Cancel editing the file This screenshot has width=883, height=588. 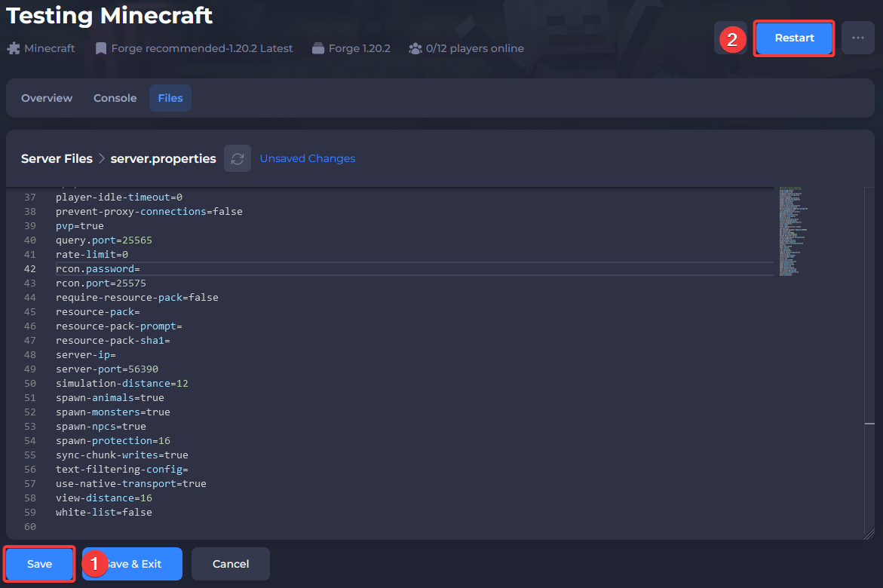click(231, 564)
